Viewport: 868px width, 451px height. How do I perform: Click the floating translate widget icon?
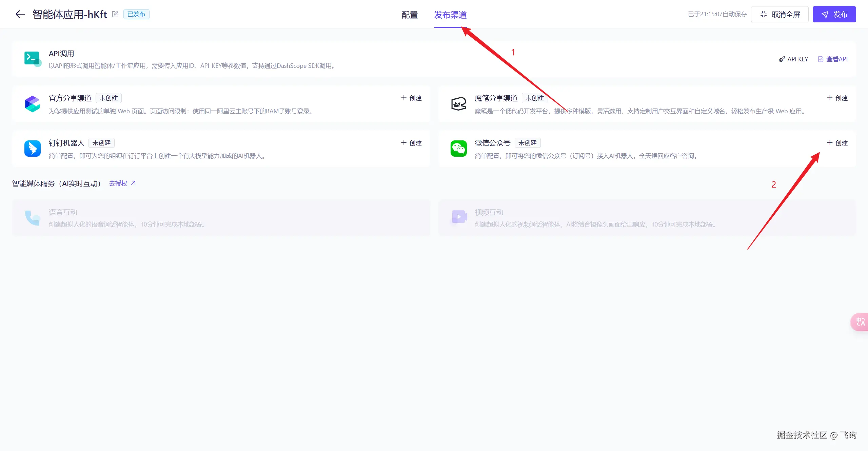[860, 322]
